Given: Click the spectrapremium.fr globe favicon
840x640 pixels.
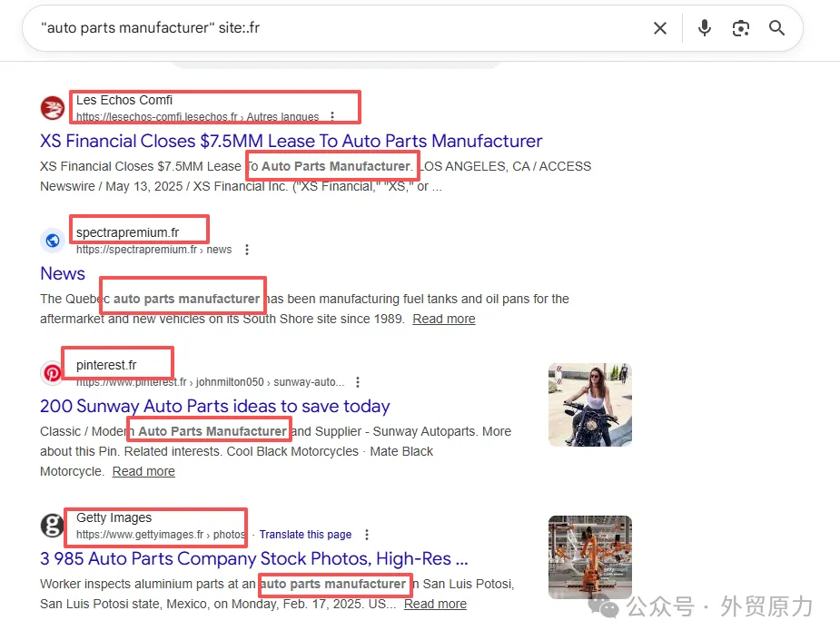Looking at the screenshot, I should 53,241.
